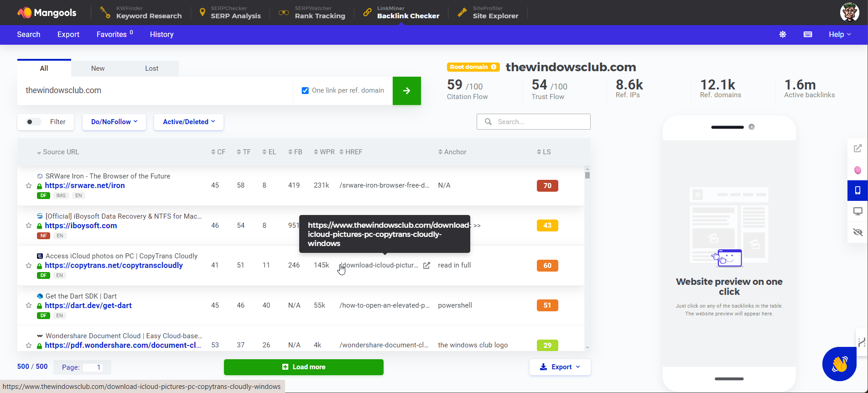Switch to the Lost backlinks tab
Viewport: 868px width, 393px height.
pos(152,68)
